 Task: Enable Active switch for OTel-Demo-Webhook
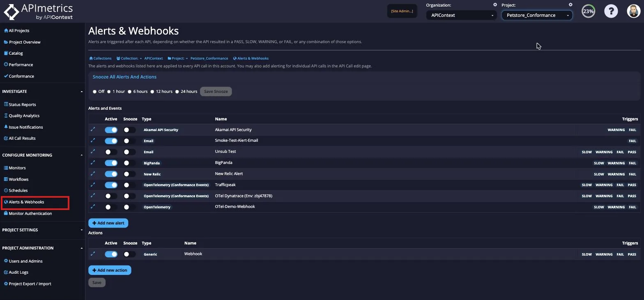(111, 207)
